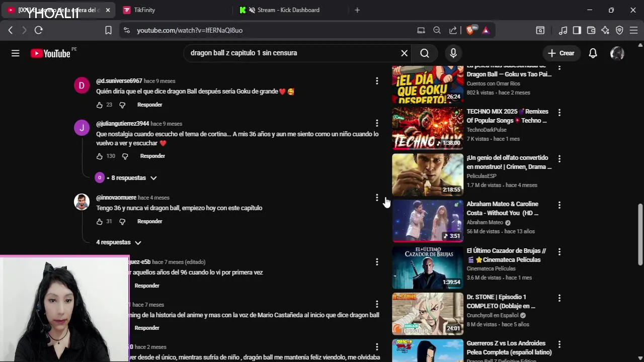The width and height of the screenshot is (644, 362).
Task: Close the first YouTube tab
Action: click(108, 10)
